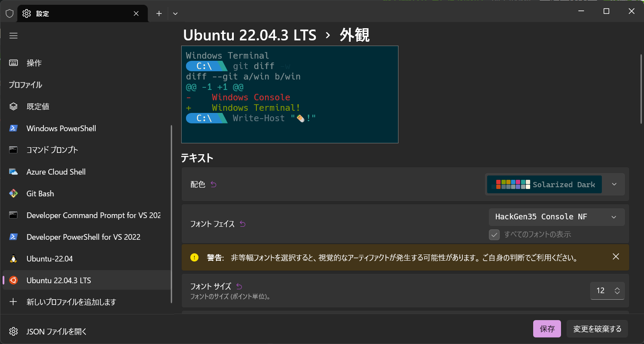Click the 配色 label
The width and height of the screenshot is (644, 344).
tap(198, 185)
